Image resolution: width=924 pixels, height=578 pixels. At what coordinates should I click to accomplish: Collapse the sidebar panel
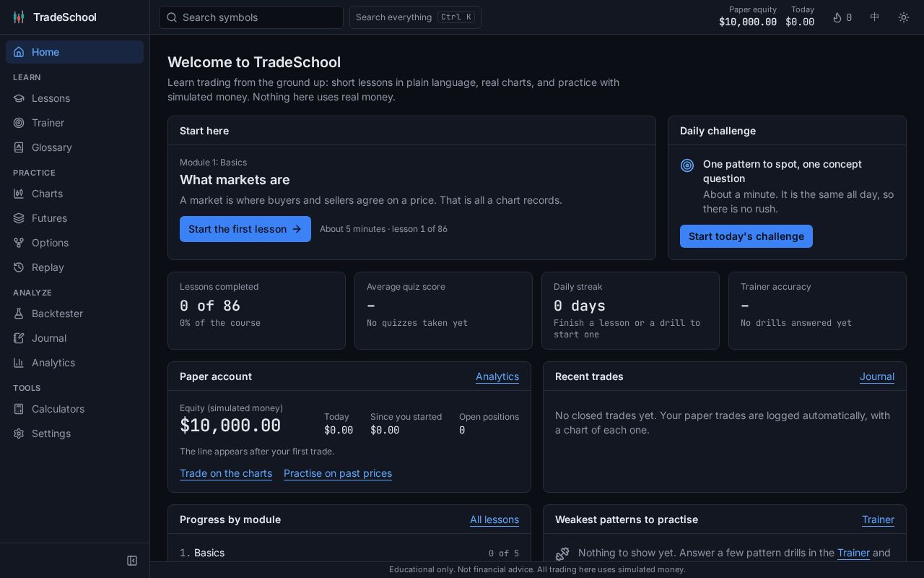coord(132,561)
